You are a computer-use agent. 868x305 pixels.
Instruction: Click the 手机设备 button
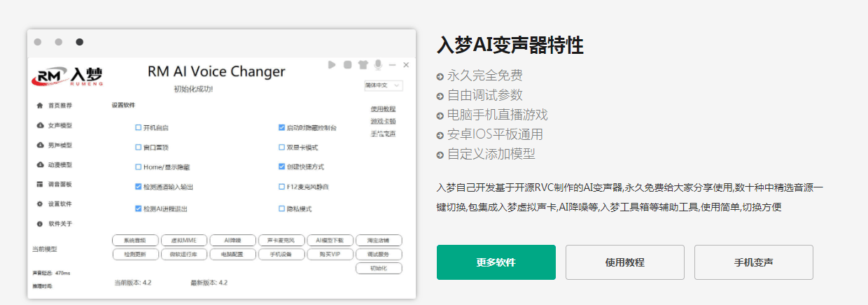(281, 255)
